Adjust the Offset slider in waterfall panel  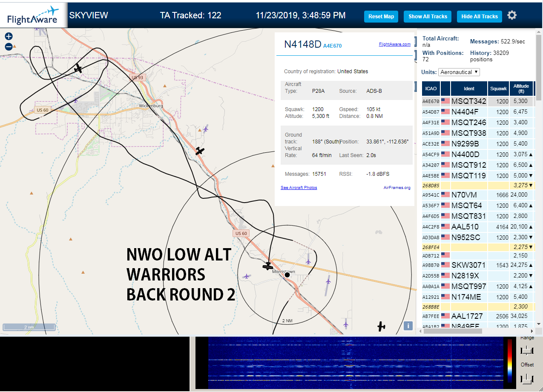527,378
